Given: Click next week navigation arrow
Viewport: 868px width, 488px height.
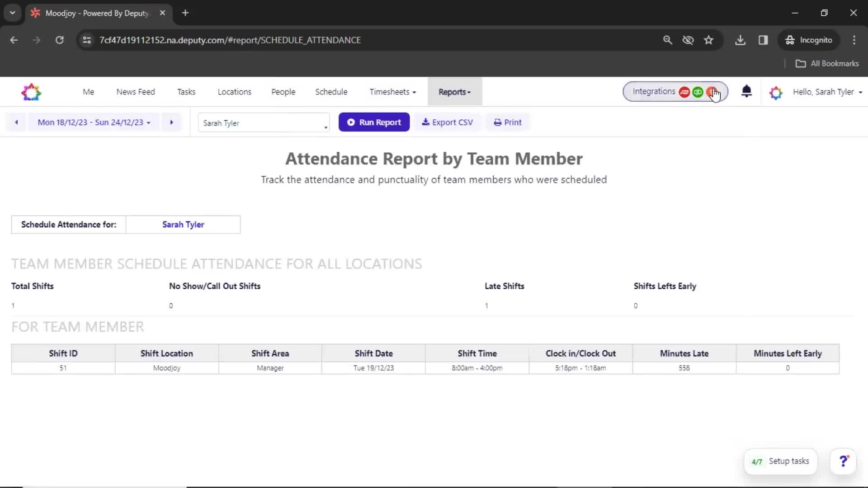Looking at the screenshot, I should click(172, 122).
